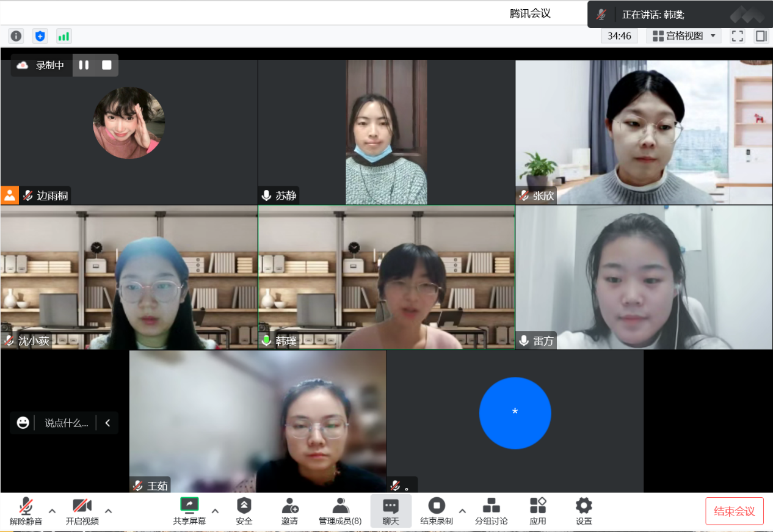This screenshot has width=773, height=532.
Task: Stop the recording with square button
Action: tap(107, 65)
